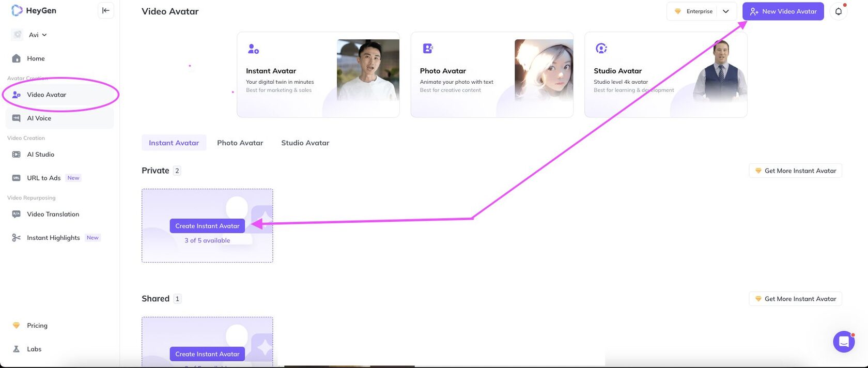Image resolution: width=868 pixels, height=368 pixels.
Task: Click the Private count badge 2
Action: coord(177,171)
